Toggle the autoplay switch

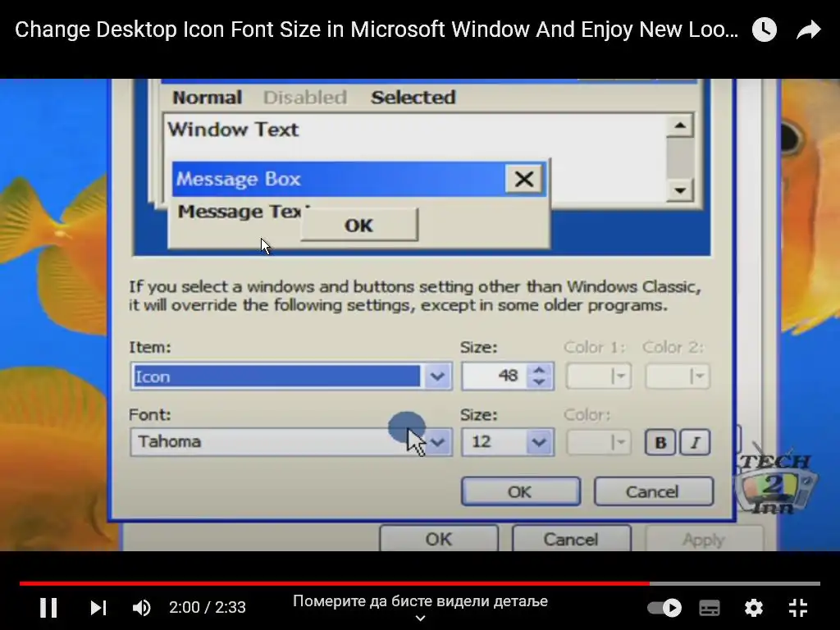click(664, 608)
